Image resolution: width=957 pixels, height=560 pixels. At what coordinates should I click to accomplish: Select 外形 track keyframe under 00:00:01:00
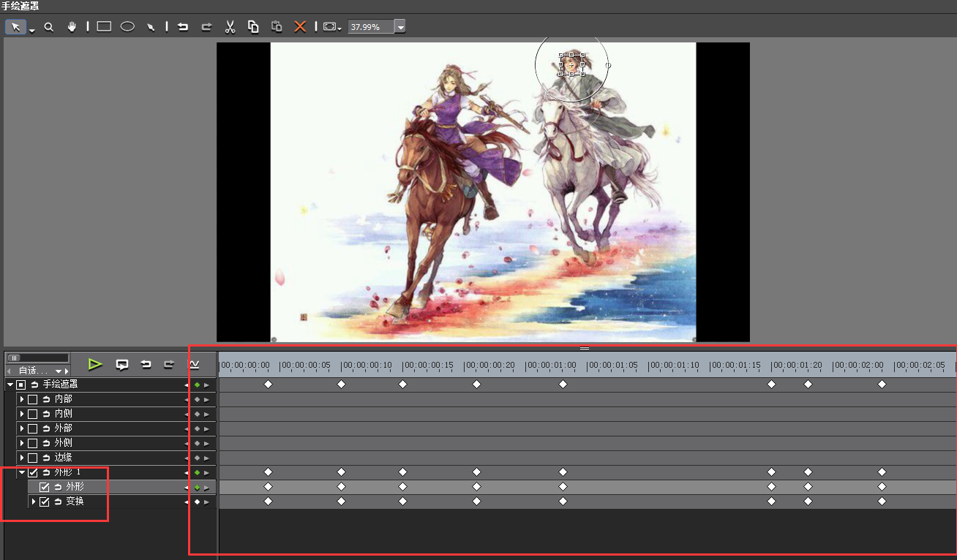563,486
